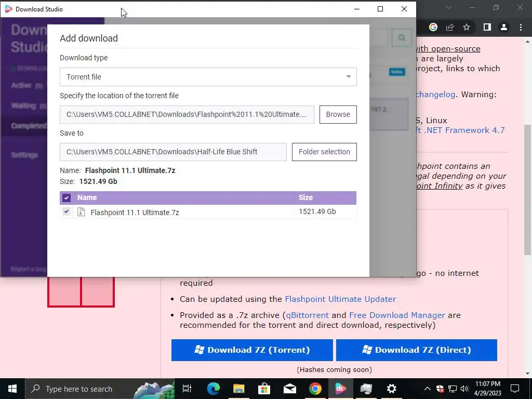Screen dimensions: 532x399
Task: Click the 7z archive file icon in list
Action: pyautogui.click(x=81, y=212)
